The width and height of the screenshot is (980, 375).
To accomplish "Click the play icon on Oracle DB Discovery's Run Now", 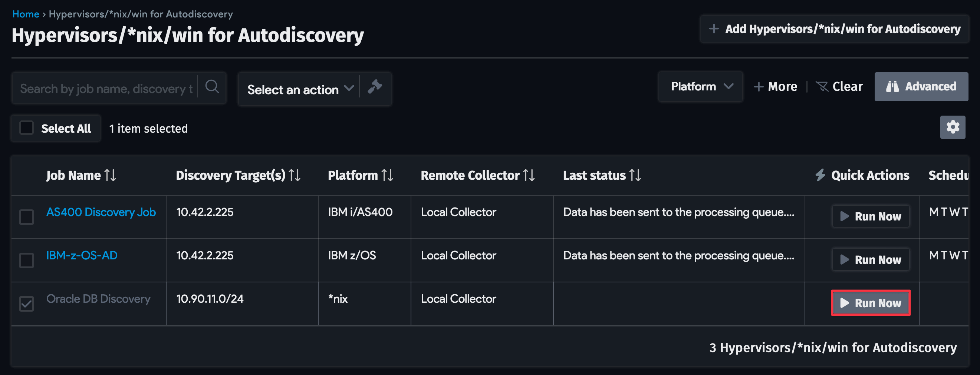I will tap(845, 303).
